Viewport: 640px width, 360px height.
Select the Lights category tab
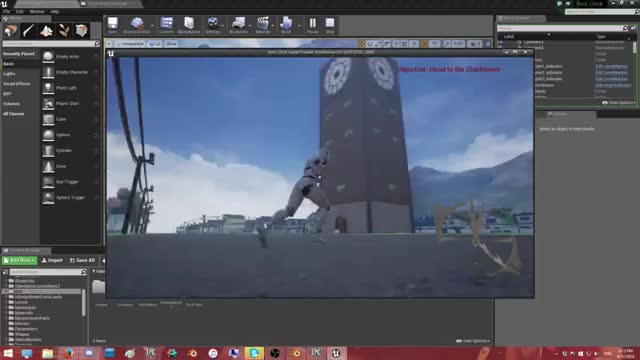[x=9, y=74]
